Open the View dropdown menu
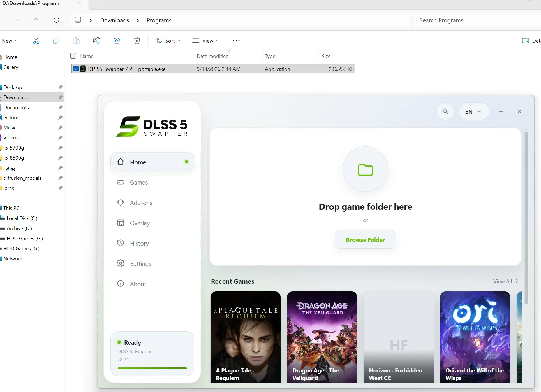541x392 pixels. tap(205, 41)
